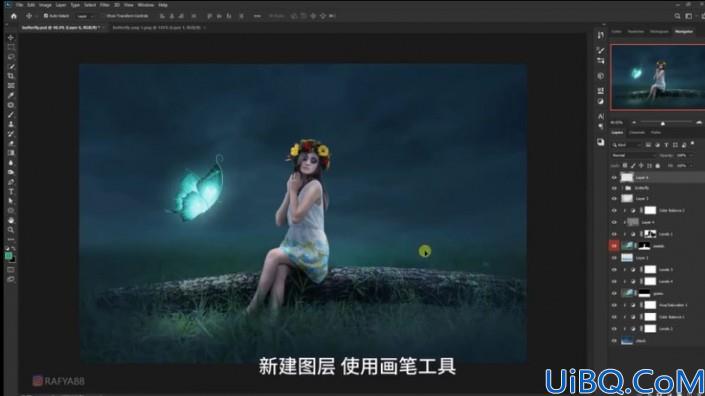Select the Layer 5 row
Viewport: 705px width, 396px height.
(656, 199)
